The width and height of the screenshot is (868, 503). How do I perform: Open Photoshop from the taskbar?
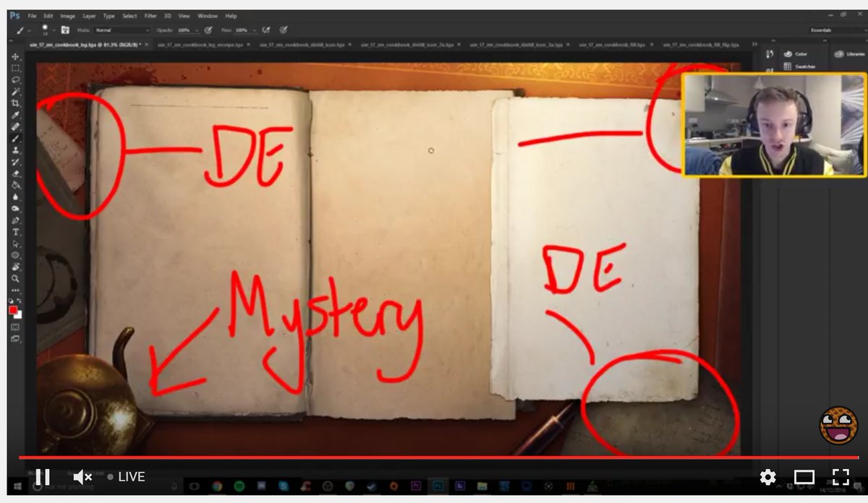tap(439, 486)
